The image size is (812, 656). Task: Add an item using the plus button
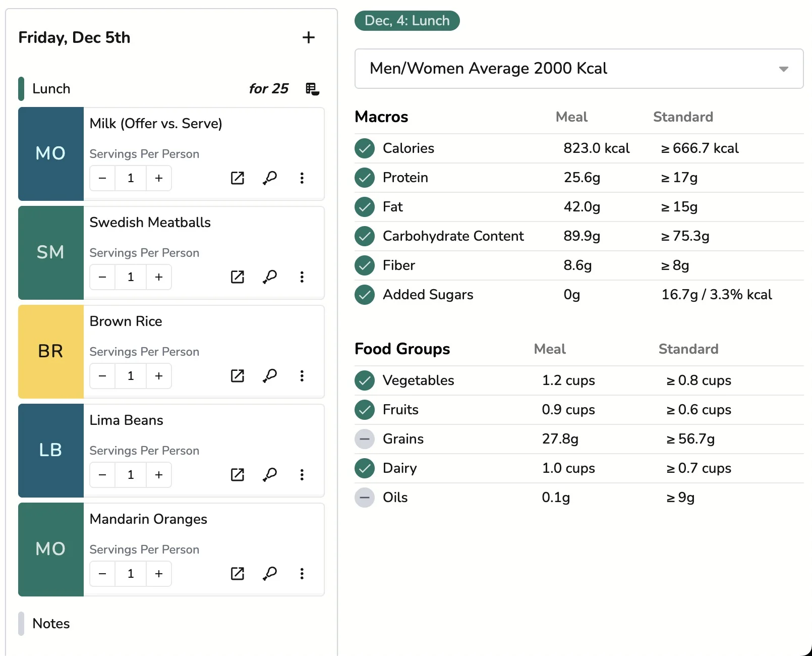(309, 37)
